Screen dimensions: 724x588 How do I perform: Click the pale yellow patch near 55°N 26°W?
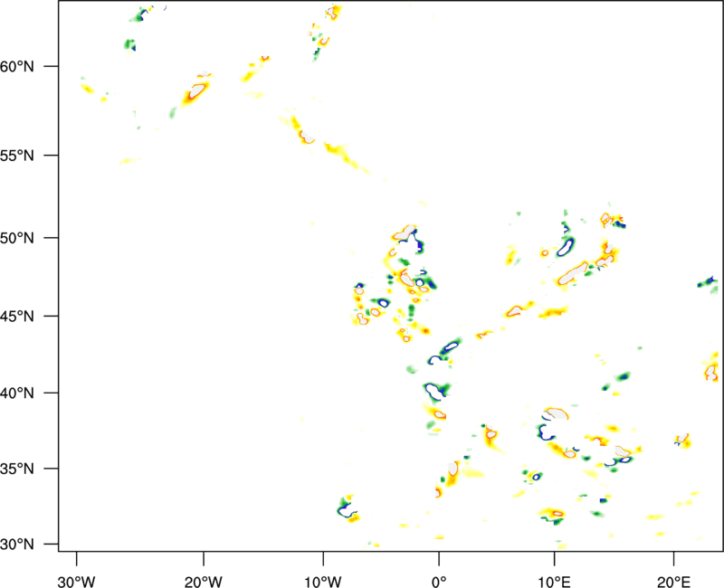click(x=129, y=161)
